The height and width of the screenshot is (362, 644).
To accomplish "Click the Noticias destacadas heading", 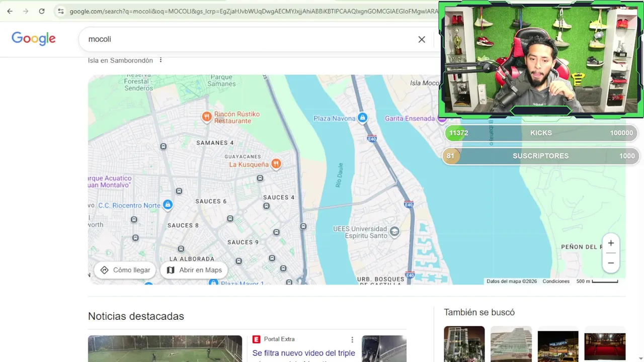I will [x=136, y=316].
